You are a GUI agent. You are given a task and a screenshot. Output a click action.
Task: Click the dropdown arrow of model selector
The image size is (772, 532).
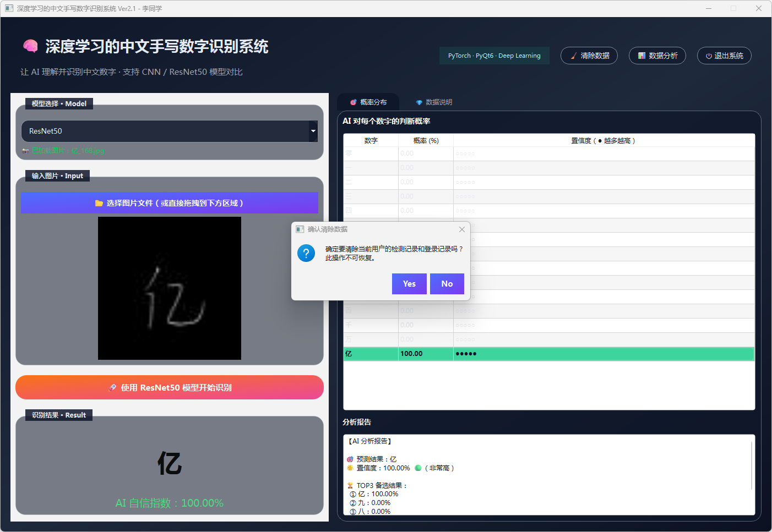pyautogui.click(x=313, y=131)
